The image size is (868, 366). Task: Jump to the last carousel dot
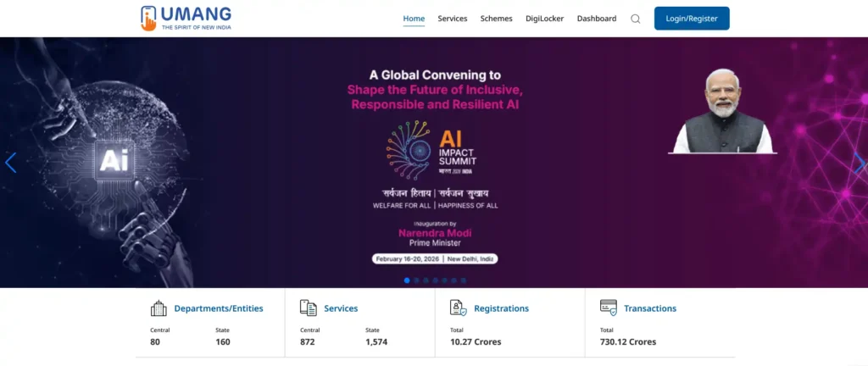coord(464,280)
